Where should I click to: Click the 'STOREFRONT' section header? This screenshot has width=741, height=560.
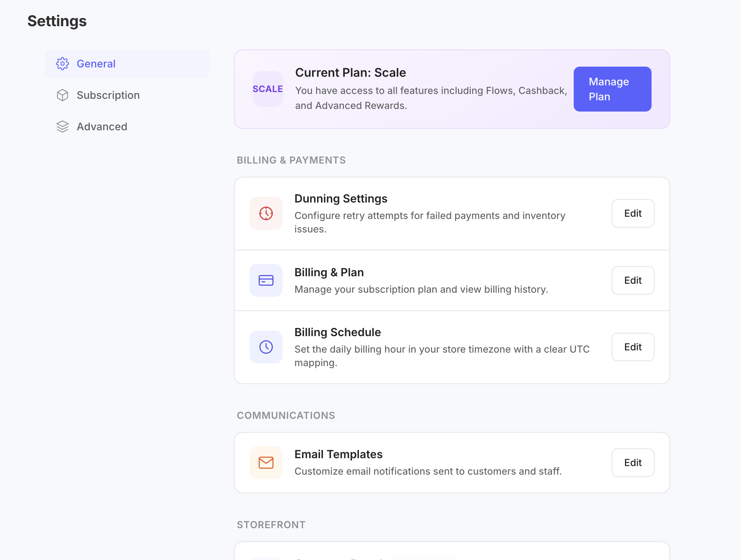[x=271, y=525]
